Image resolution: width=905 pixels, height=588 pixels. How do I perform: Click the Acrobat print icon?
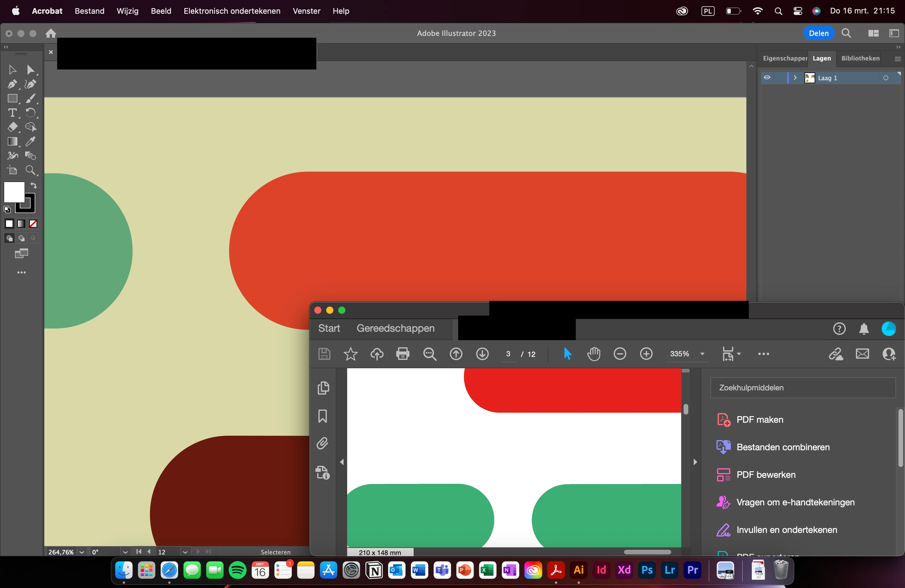[x=403, y=354]
